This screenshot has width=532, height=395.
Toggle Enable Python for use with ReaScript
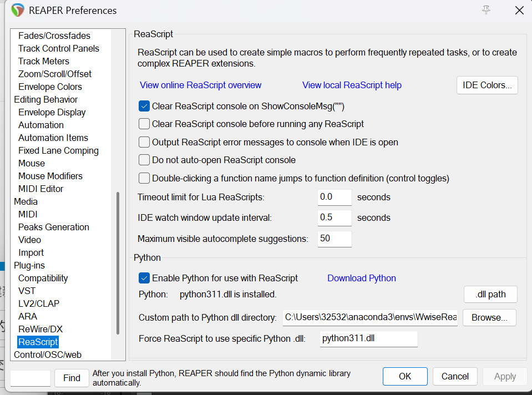144,278
